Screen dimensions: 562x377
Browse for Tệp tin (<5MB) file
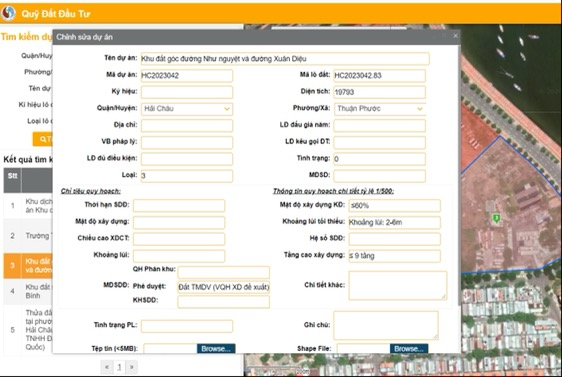(x=216, y=349)
